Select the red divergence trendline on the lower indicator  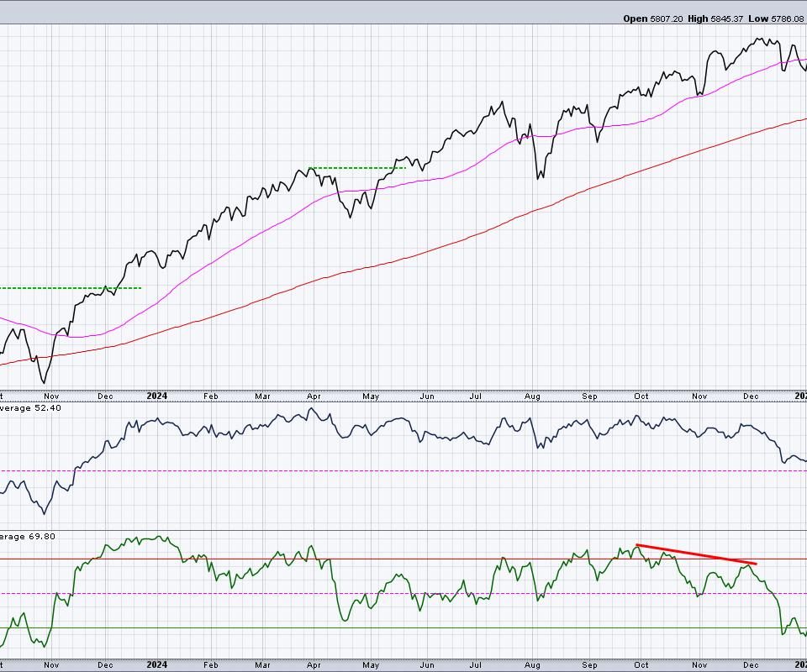click(x=696, y=554)
